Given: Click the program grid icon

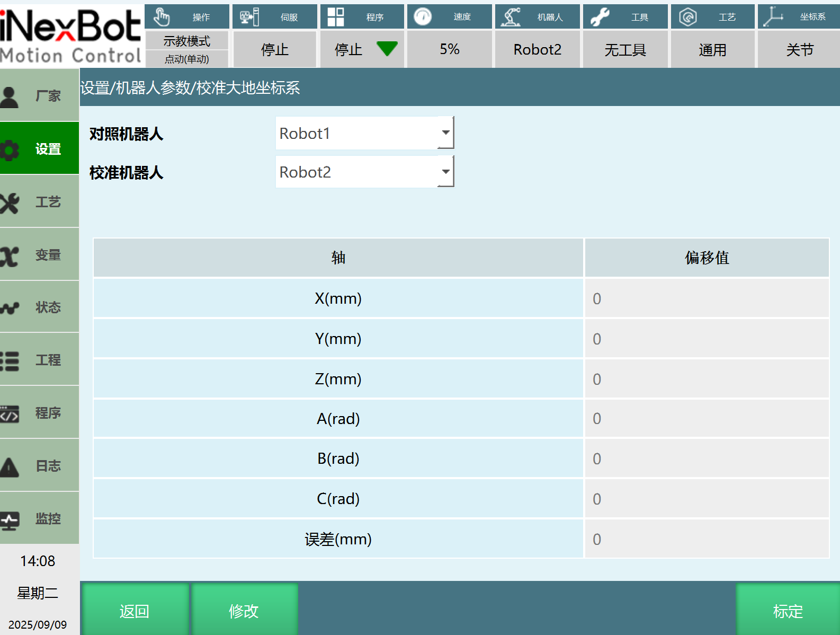Looking at the screenshot, I should click(336, 17).
